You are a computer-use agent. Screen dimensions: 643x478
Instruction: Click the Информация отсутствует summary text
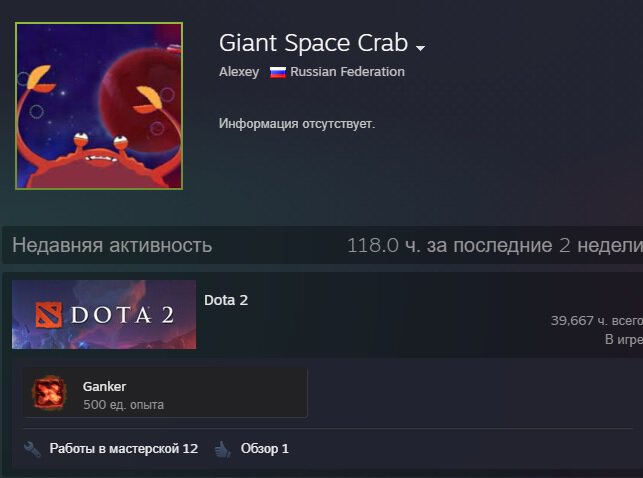297,124
